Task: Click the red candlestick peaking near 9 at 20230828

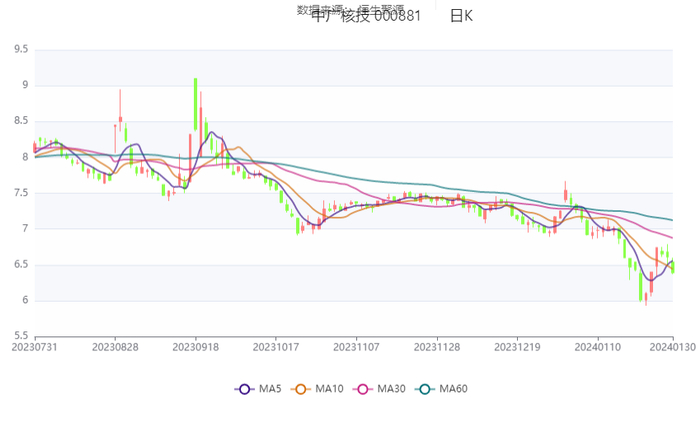Action: [120, 110]
